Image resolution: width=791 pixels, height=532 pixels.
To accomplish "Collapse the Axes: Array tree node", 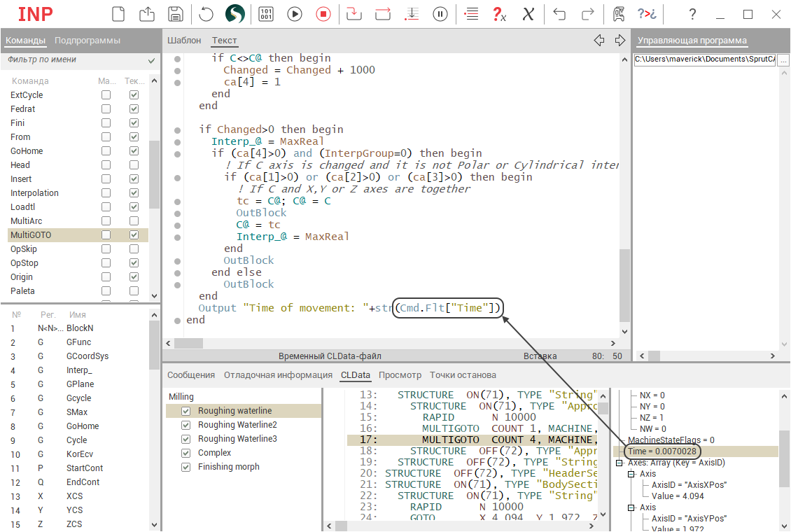I will click(619, 463).
